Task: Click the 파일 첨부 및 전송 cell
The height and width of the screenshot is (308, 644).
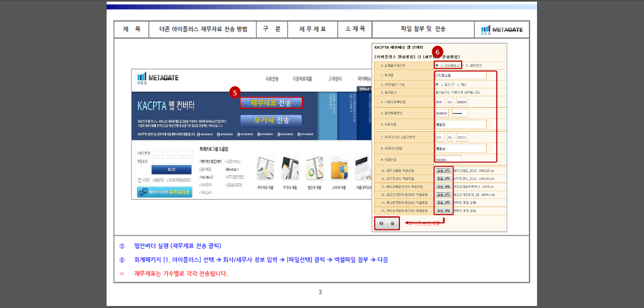Action: click(x=423, y=29)
